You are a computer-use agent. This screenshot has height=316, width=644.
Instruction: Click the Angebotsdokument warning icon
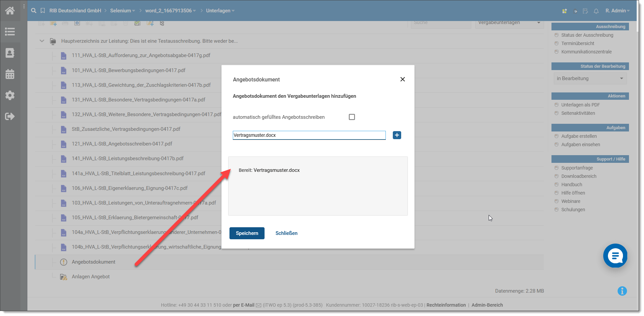pos(63,262)
